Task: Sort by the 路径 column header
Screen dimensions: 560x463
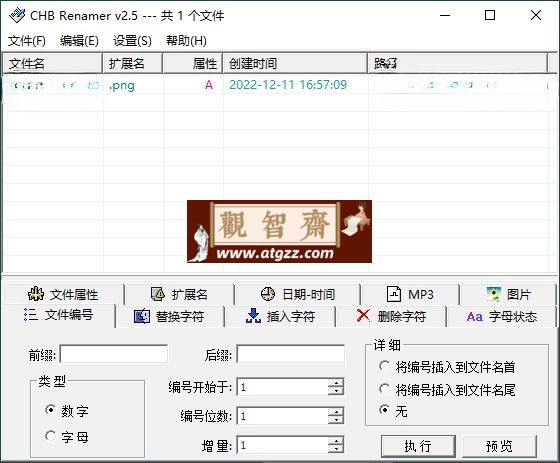Action: (x=458, y=64)
